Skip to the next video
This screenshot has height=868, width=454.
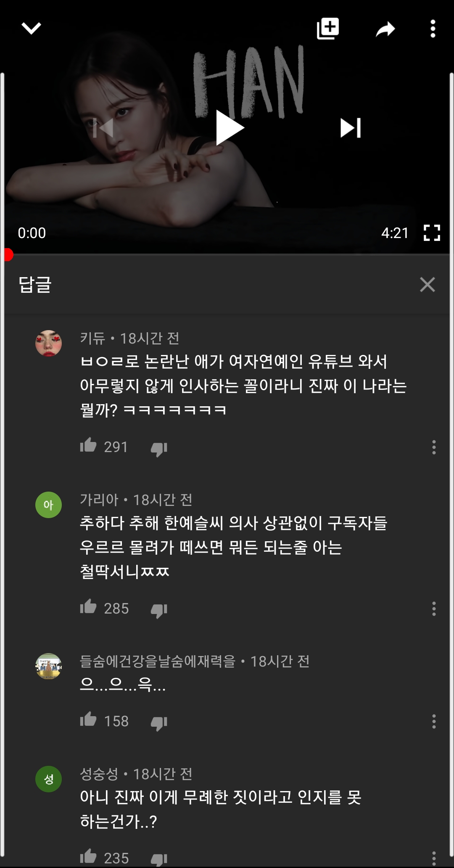(351, 128)
